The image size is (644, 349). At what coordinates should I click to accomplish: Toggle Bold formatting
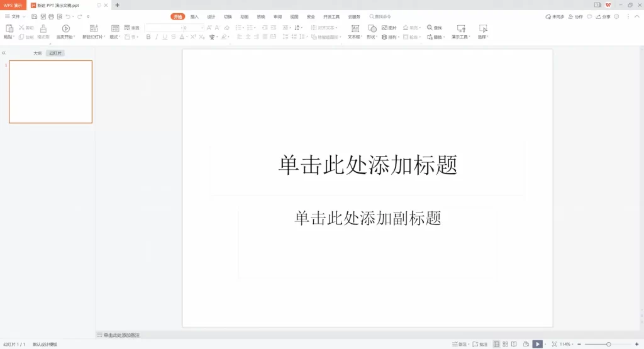coord(148,37)
